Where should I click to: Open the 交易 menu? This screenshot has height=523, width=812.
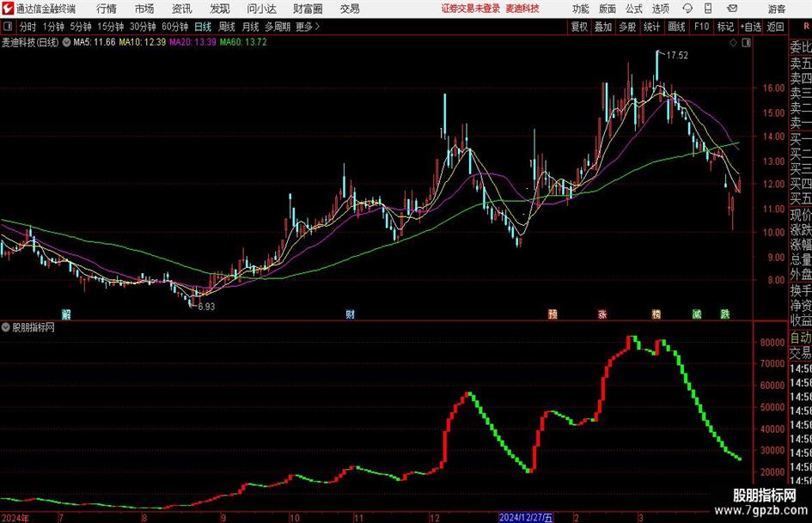point(350,9)
